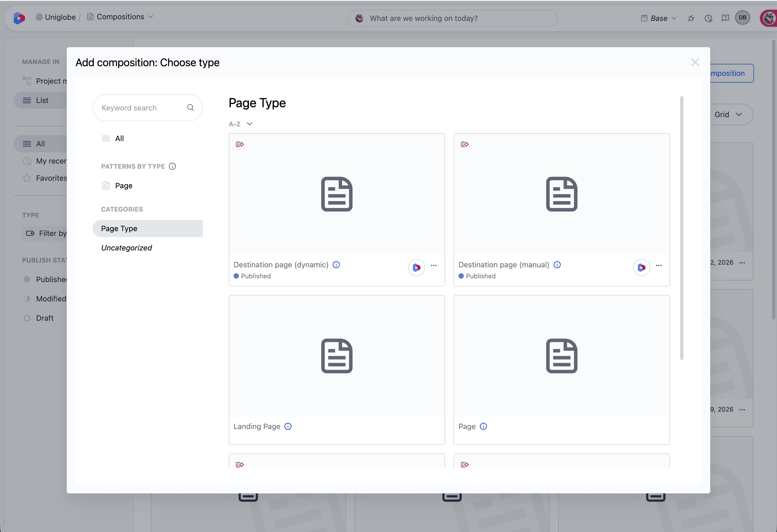Click info icon beside Page card title

click(x=483, y=427)
